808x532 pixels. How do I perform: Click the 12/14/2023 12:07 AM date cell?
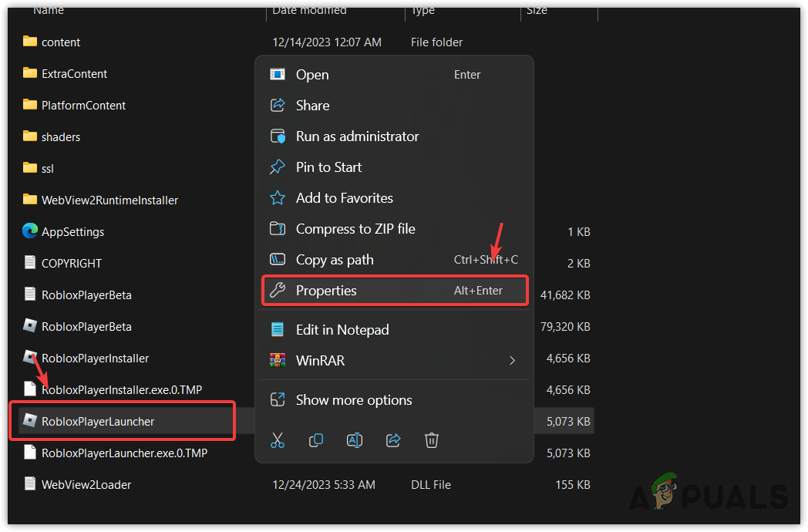(x=327, y=42)
